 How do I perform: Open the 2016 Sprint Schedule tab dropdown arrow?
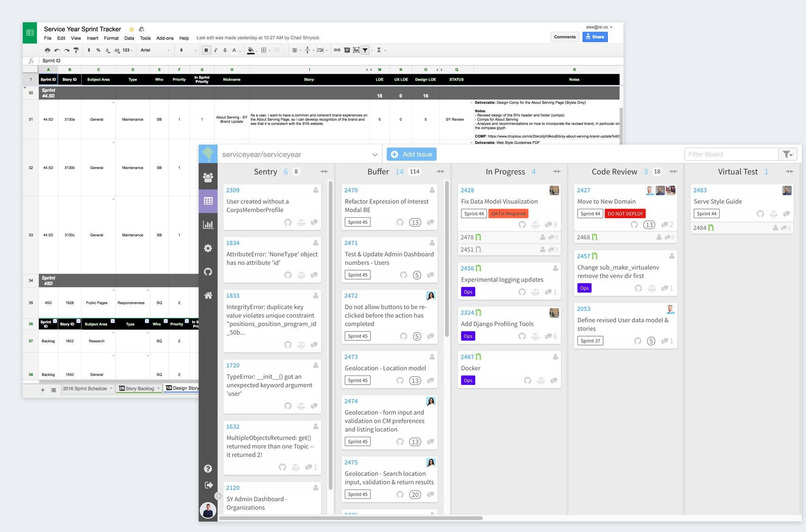click(111, 388)
